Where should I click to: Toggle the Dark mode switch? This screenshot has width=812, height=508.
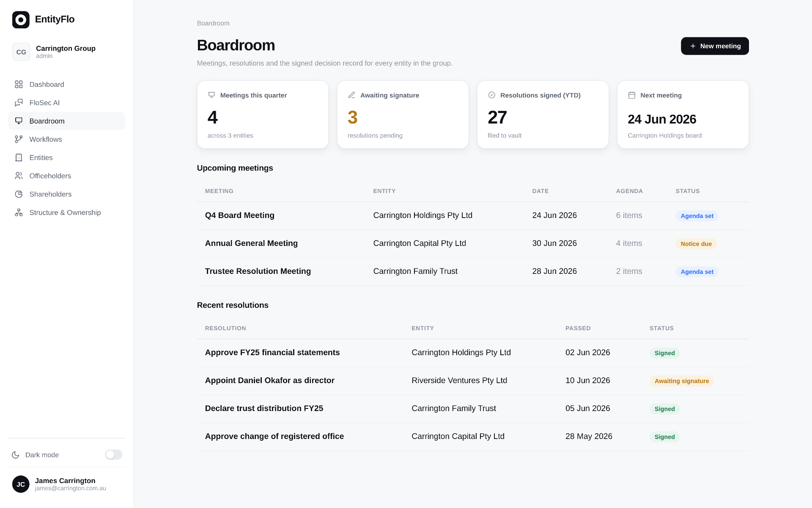pos(114,455)
